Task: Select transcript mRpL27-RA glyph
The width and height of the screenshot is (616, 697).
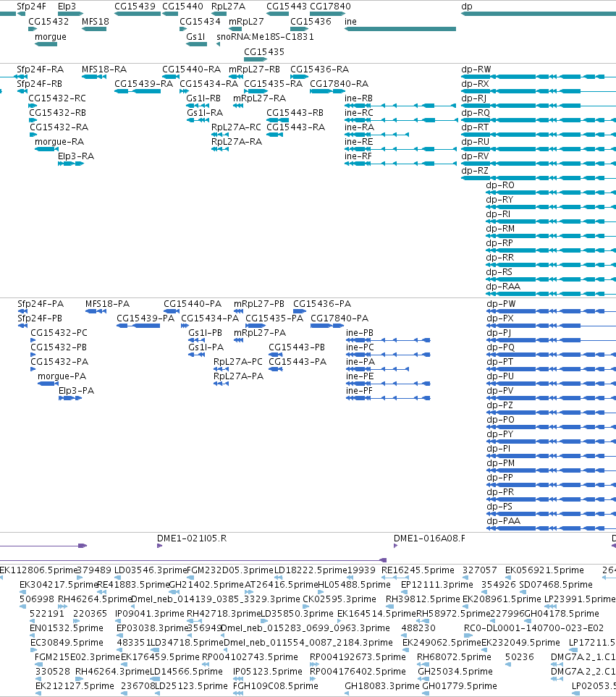Action: [238, 106]
